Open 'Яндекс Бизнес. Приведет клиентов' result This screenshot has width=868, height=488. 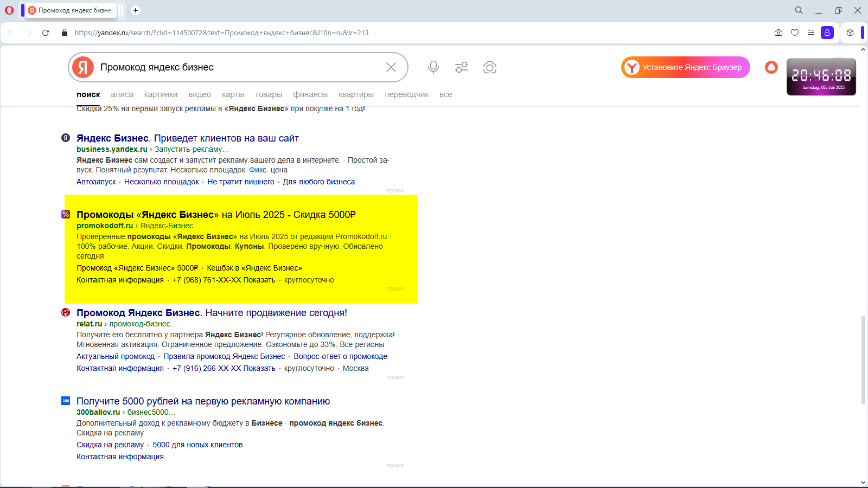click(x=188, y=138)
